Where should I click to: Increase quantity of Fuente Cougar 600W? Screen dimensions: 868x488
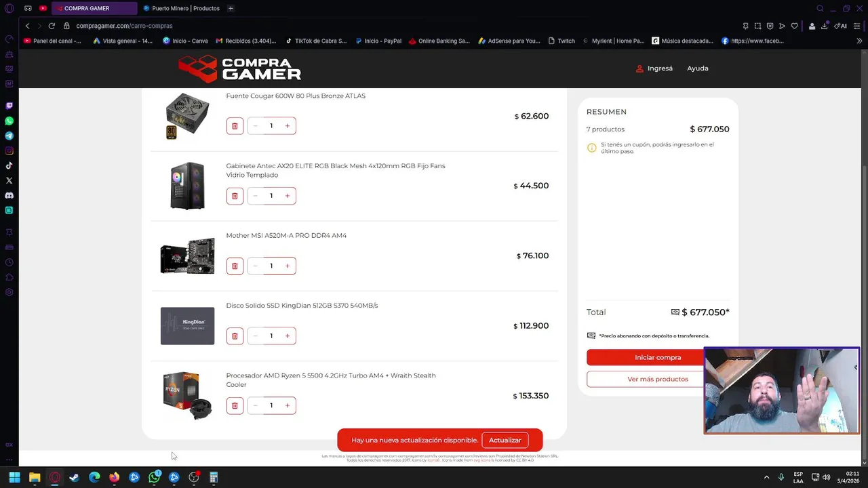[x=288, y=126]
